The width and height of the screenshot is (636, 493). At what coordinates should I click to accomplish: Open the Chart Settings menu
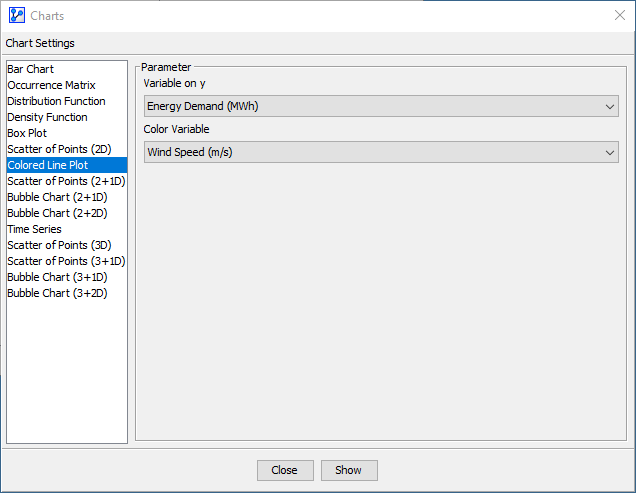tap(40, 43)
